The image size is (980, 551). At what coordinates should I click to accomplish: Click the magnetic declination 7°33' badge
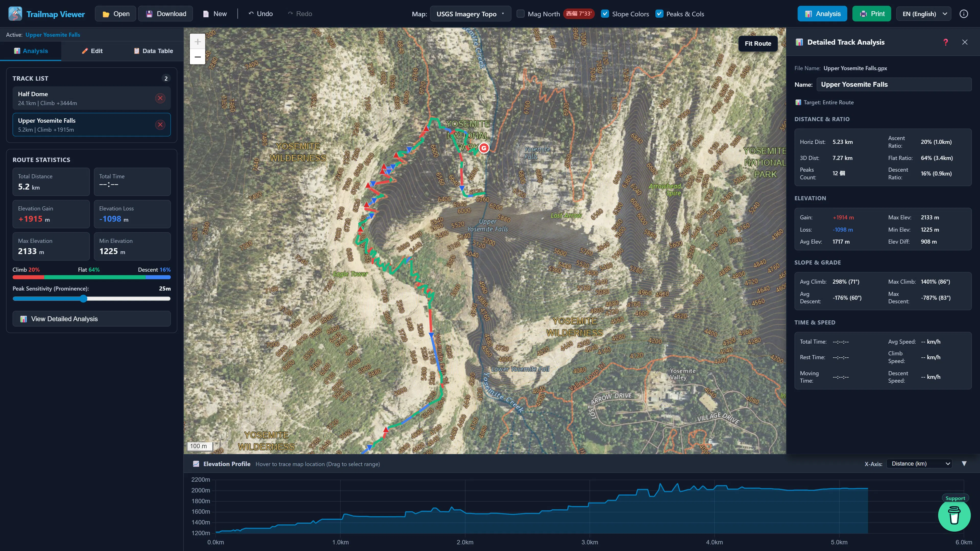(579, 14)
